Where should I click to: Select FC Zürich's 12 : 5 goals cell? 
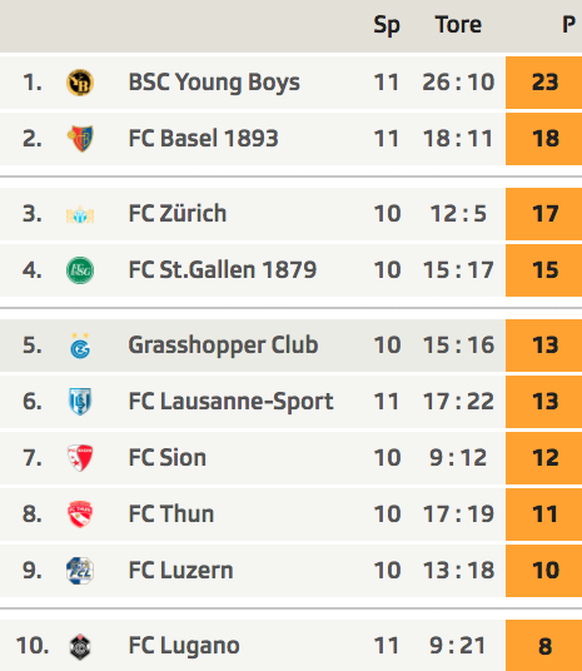pyautogui.click(x=458, y=214)
